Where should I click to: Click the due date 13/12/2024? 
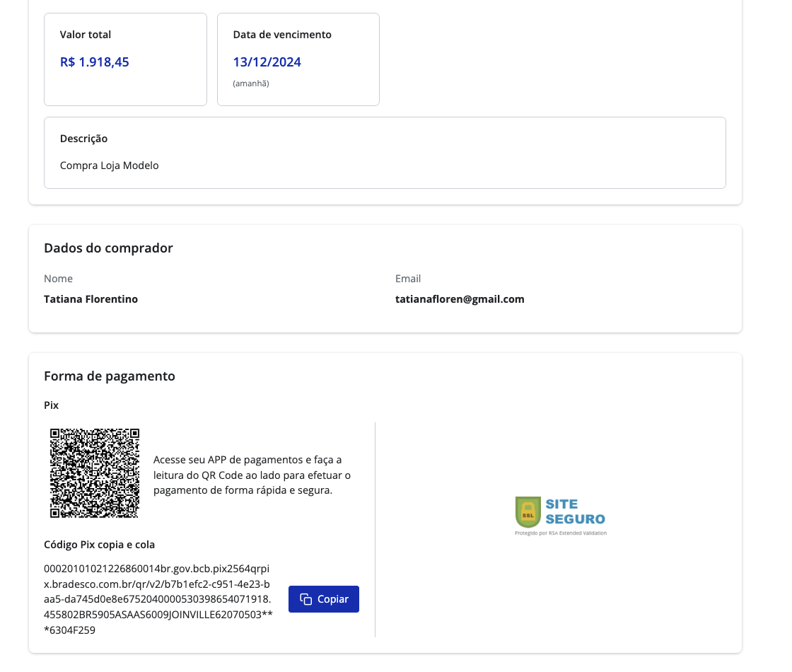click(267, 62)
